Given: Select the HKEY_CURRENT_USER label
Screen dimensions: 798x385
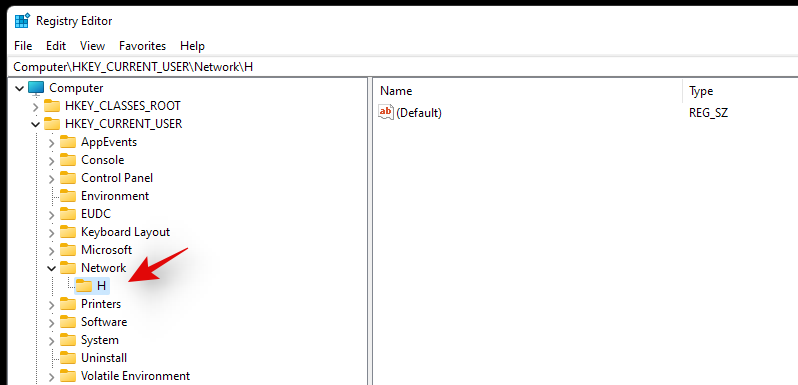Looking at the screenshot, I should point(124,124).
